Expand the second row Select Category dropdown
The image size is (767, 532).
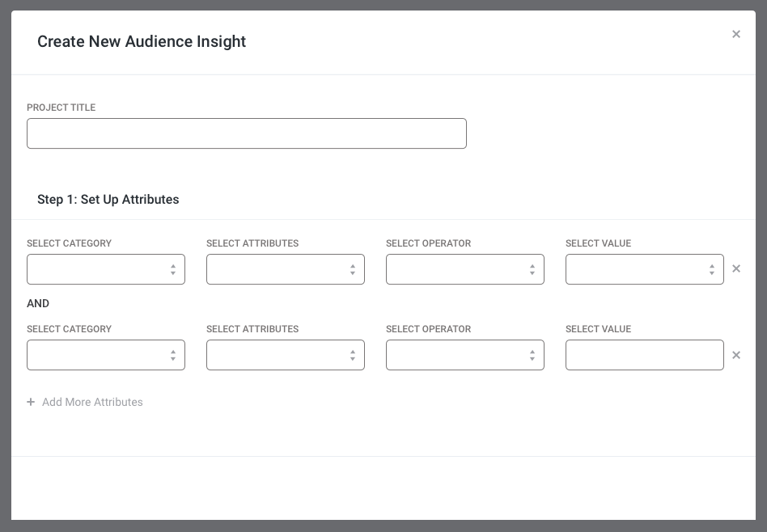[106, 355]
